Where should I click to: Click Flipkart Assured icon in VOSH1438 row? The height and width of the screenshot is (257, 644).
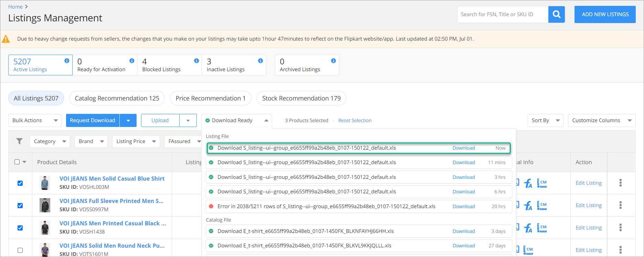pos(528,228)
